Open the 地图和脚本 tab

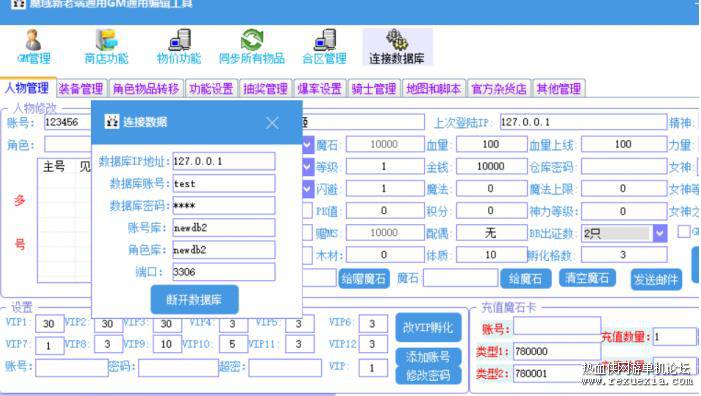click(x=434, y=88)
